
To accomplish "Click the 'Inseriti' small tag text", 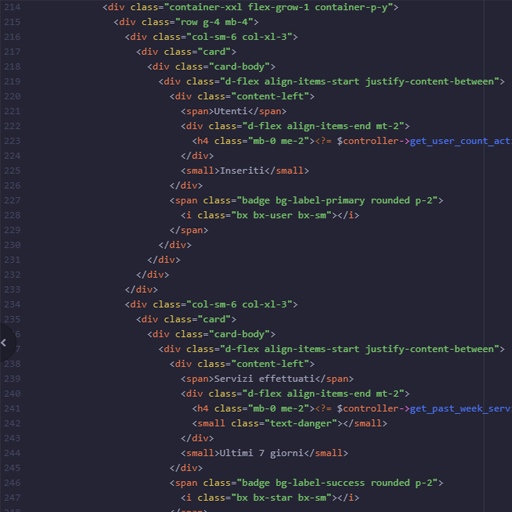I will click(242, 171).
